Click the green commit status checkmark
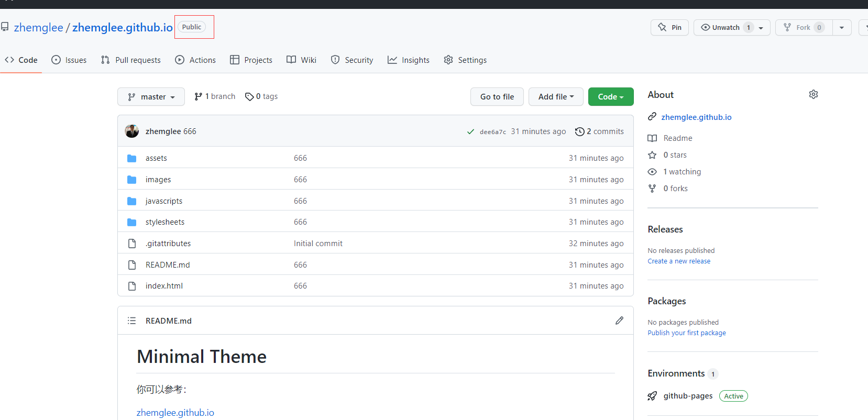The height and width of the screenshot is (420, 868). [x=470, y=131]
